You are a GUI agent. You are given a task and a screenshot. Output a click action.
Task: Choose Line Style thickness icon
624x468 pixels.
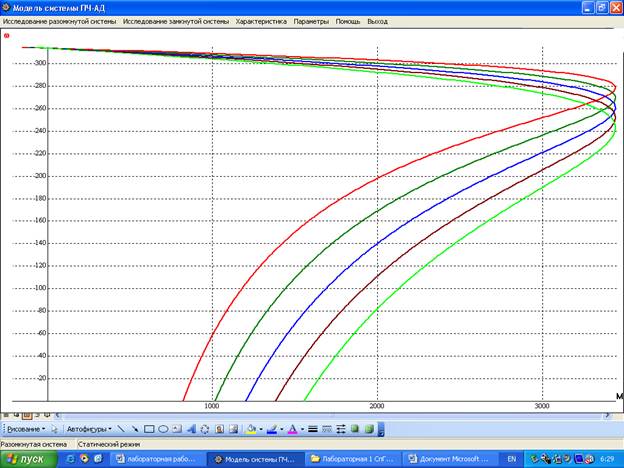pyautogui.click(x=313, y=429)
